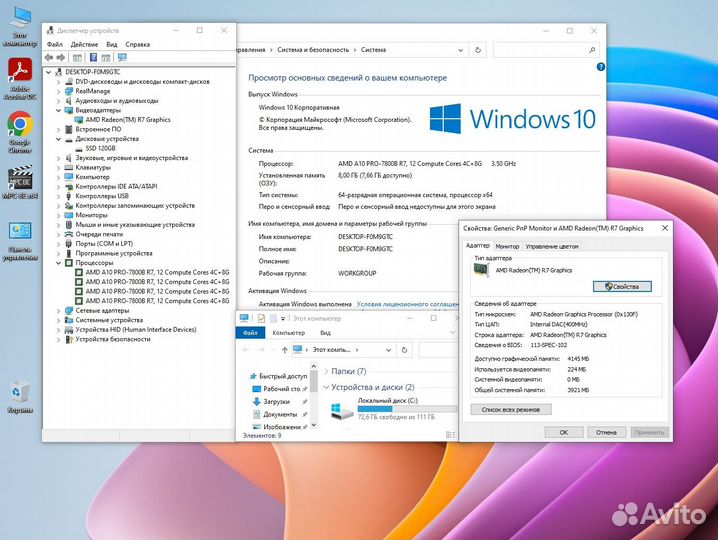This screenshot has width=718, height=540.
Task: Select Local Disk (C:) drive in Explorer
Action: pyautogui.click(x=394, y=409)
